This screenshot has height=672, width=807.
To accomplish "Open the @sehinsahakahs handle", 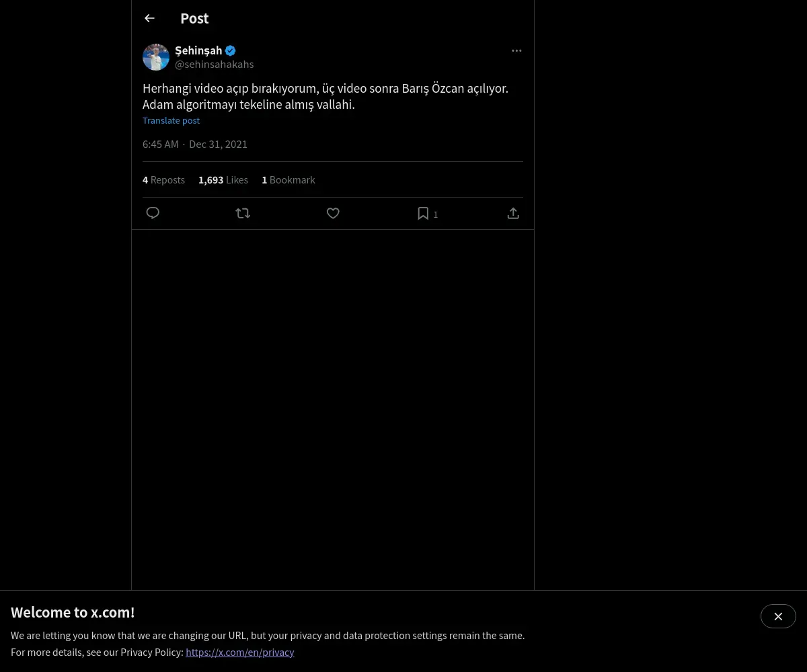I will coord(215,65).
